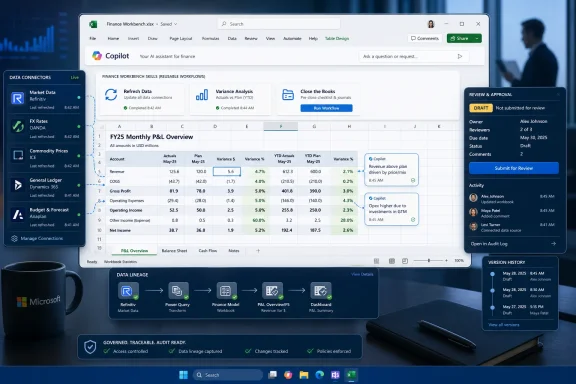Select the May 28 8:45 AM version marker
Viewport: 576px width, 384px height.
493,274
